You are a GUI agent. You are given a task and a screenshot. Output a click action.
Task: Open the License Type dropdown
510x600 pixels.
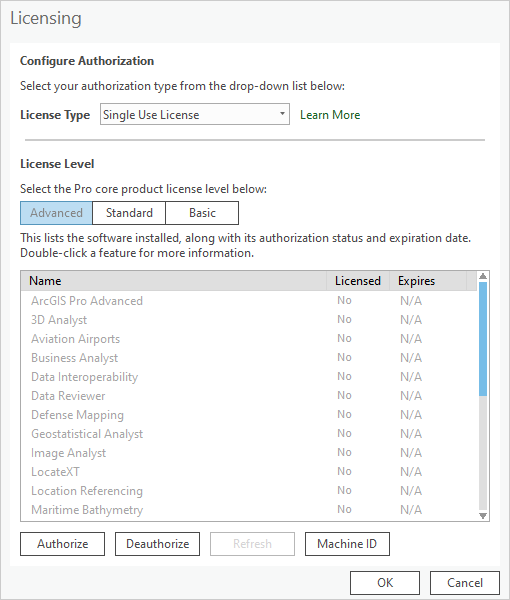coord(195,114)
